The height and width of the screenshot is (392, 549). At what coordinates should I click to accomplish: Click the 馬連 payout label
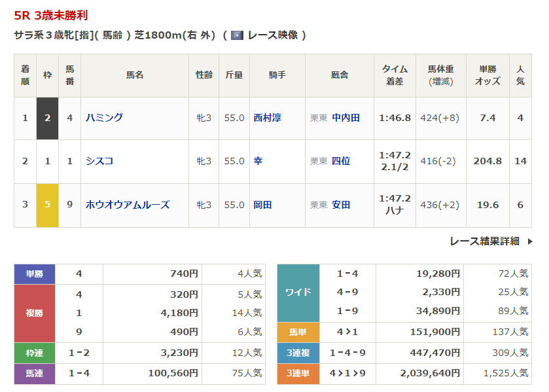click(35, 373)
